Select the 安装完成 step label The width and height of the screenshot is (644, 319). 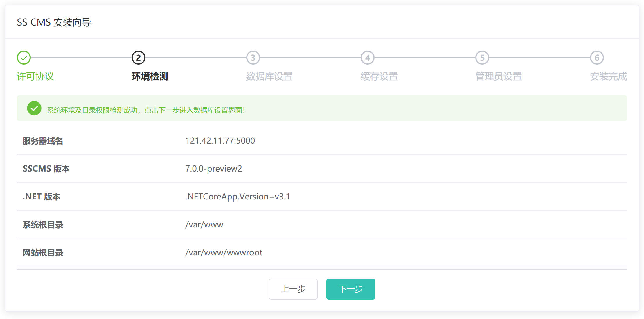click(608, 76)
